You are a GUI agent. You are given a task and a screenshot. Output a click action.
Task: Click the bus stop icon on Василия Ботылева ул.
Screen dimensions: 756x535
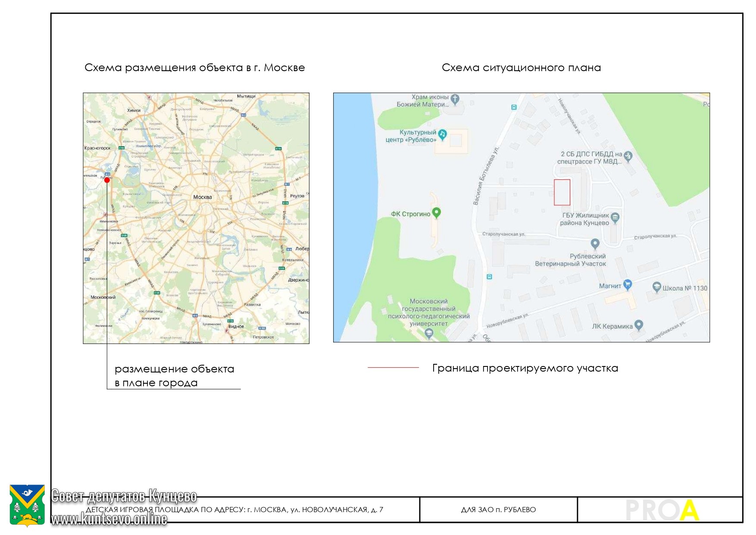(x=489, y=277)
